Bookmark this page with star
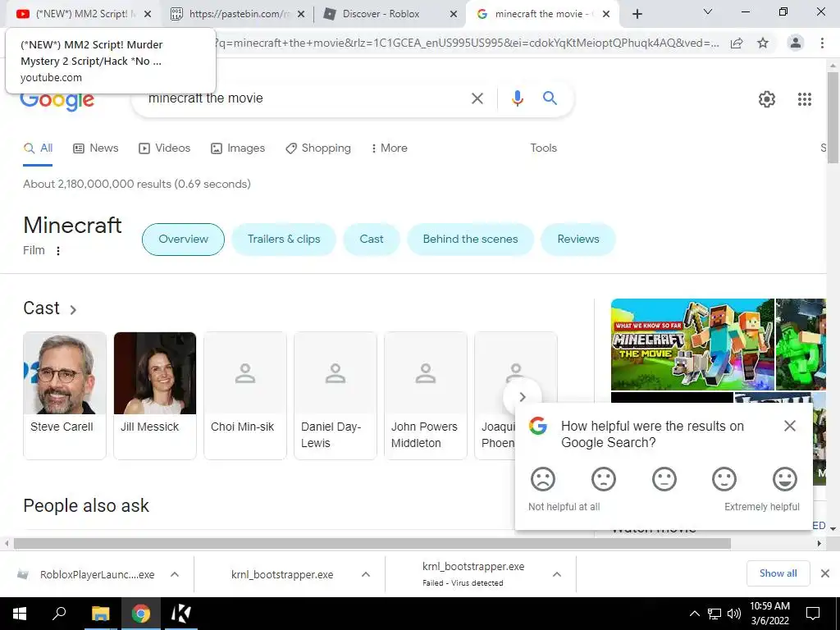 point(763,43)
